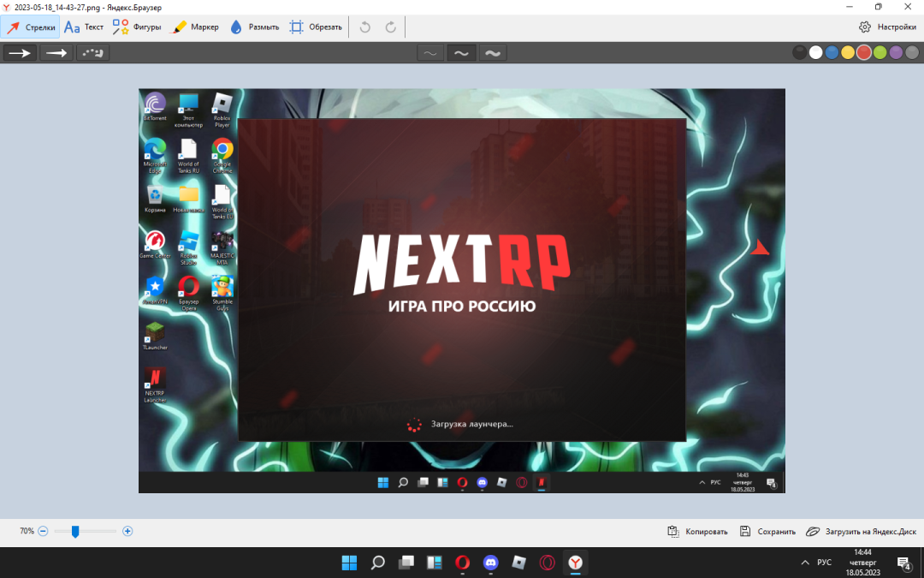Image resolution: width=924 pixels, height=578 pixels.
Task: Open Opera GX from the taskbar
Action: (548, 563)
